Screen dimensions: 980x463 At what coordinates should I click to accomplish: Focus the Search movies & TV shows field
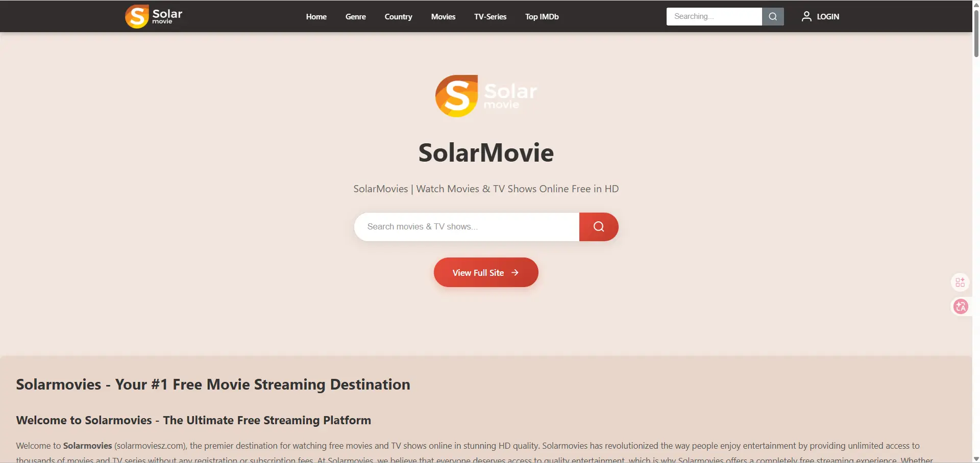pos(467,227)
